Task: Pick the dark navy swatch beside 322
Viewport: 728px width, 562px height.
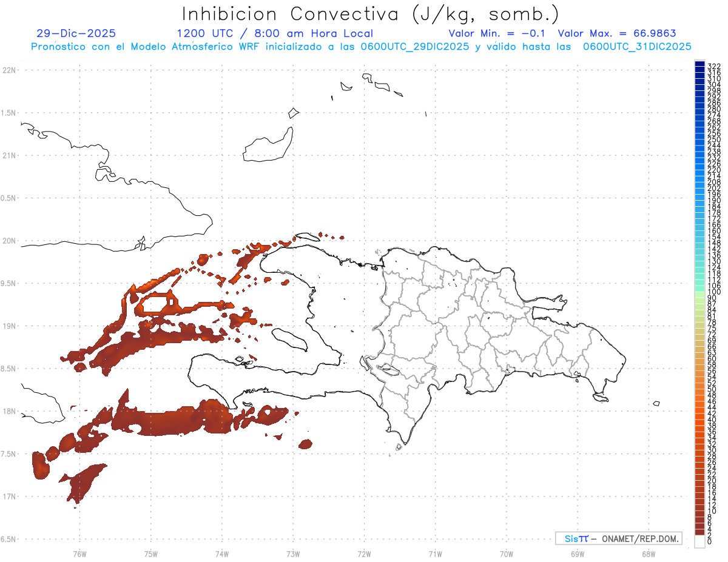Action: click(699, 64)
